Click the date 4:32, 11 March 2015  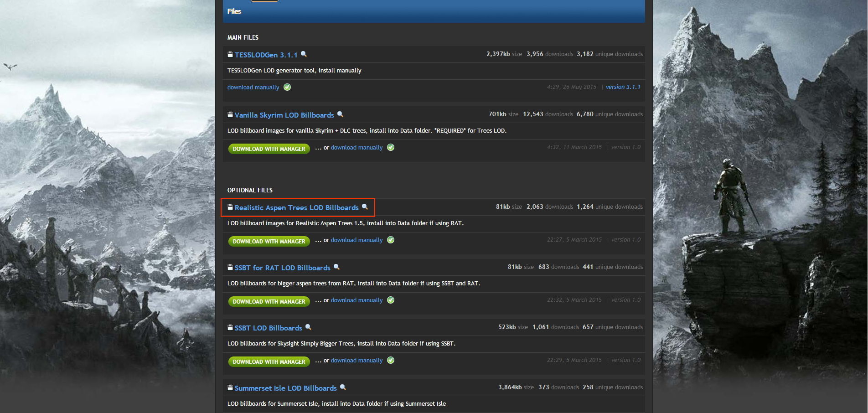574,147
